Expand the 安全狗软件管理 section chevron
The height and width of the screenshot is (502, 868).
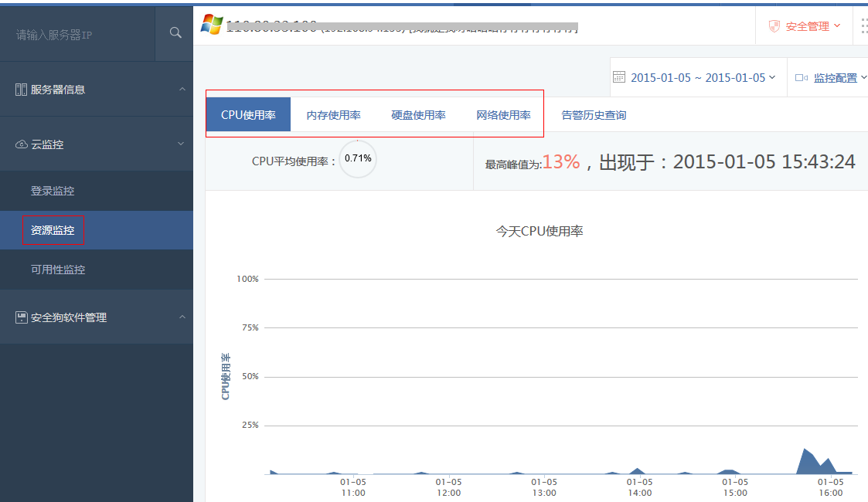point(182,317)
